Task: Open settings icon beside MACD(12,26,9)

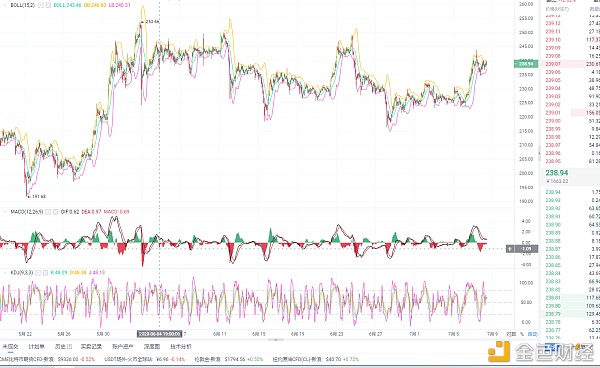Action: click(48, 212)
